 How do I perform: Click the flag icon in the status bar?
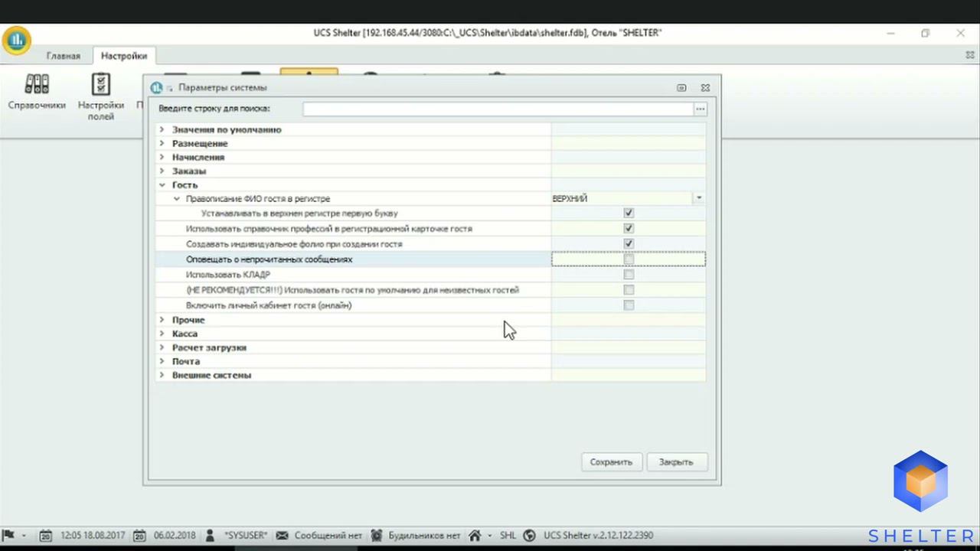click(x=9, y=536)
